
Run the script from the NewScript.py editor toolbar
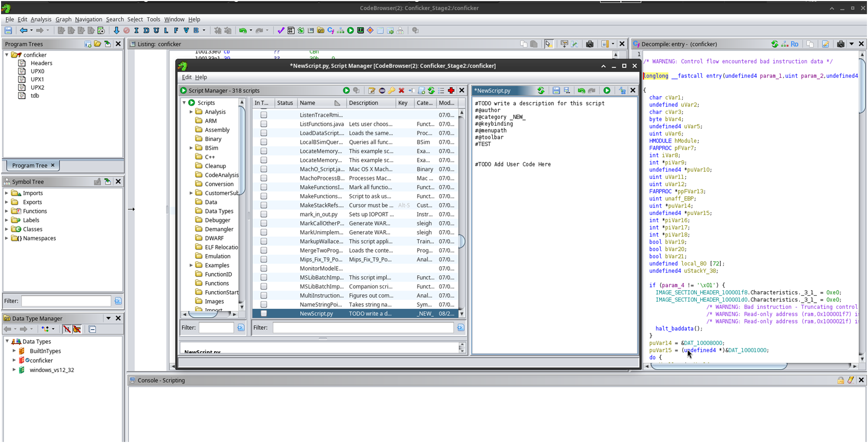(607, 90)
